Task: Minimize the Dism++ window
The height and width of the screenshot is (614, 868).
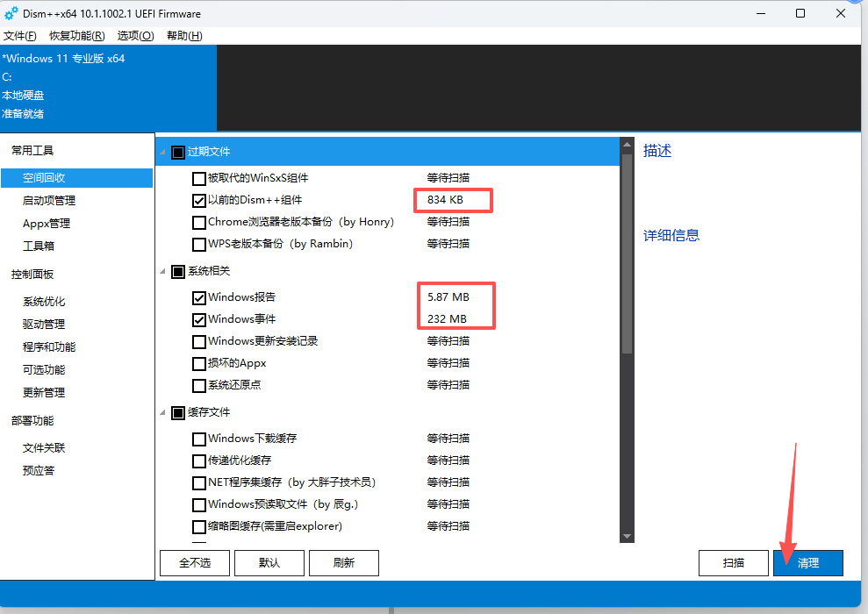Action: click(x=761, y=13)
